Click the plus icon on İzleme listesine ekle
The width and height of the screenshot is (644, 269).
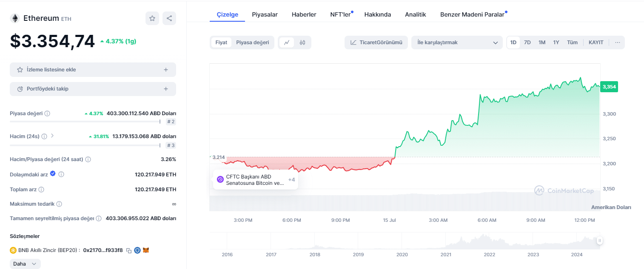pos(166,70)
